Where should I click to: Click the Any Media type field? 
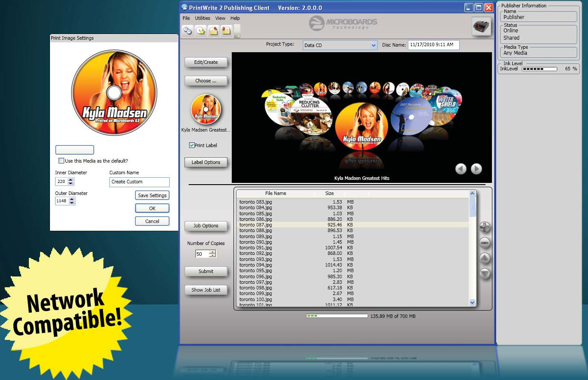click(538, 53)
